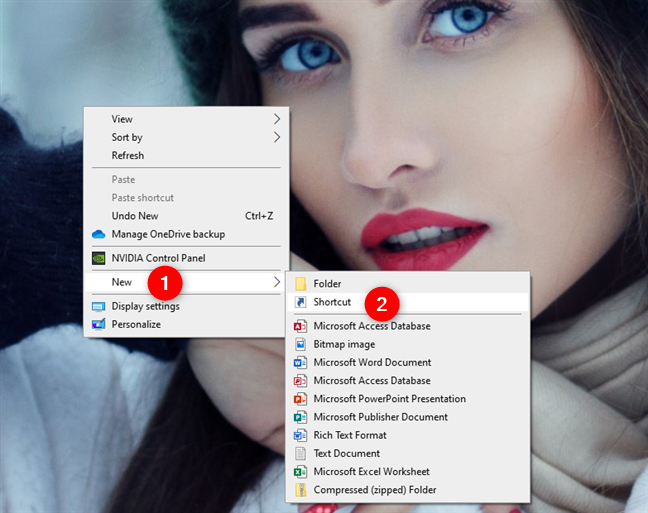This screenshot has width=648, height=513.
Task: Click the Personalize icon
Action: click(98, 325)
